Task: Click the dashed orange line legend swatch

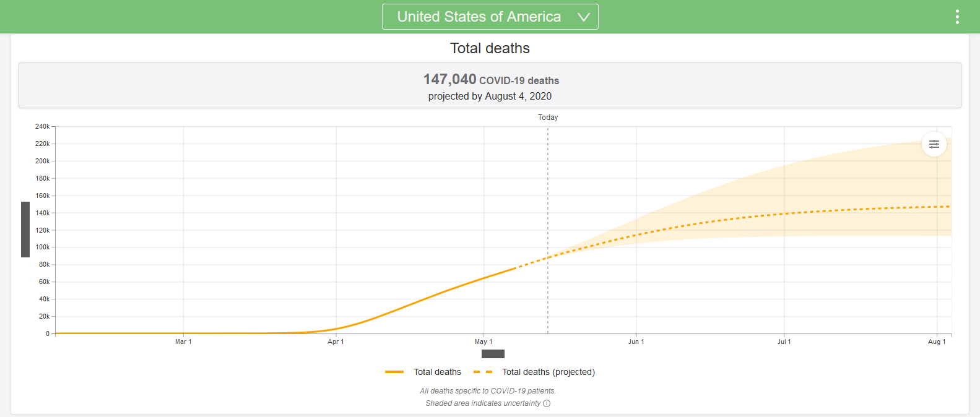Action: click(x=483, y=372)
